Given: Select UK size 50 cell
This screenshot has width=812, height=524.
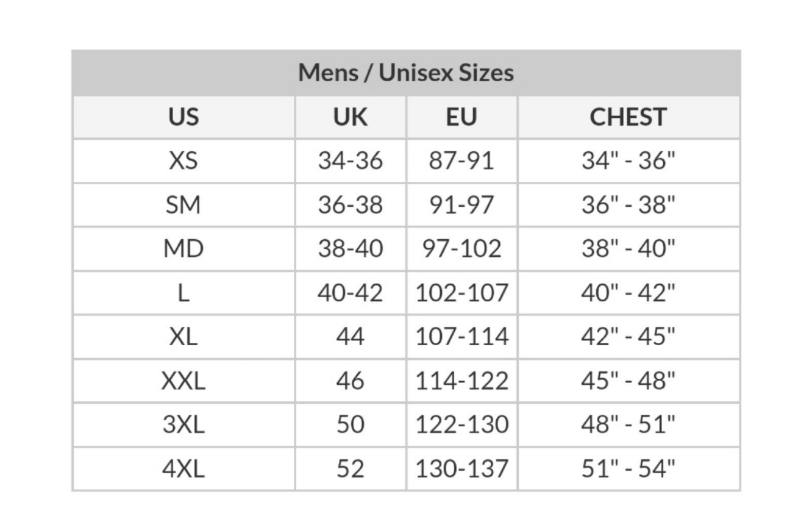Looking at the screenshot, I should [350, 424].
